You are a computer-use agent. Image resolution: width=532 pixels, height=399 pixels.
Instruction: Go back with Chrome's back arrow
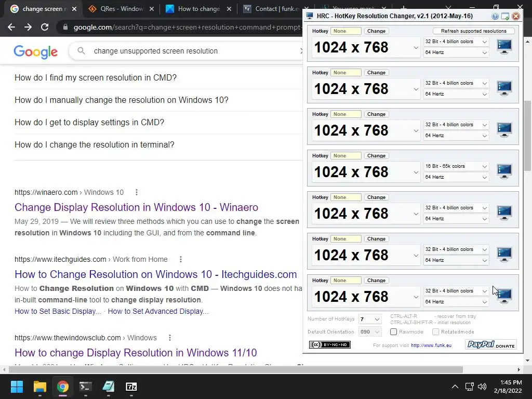pyautogui.click(x=11, y=27)
